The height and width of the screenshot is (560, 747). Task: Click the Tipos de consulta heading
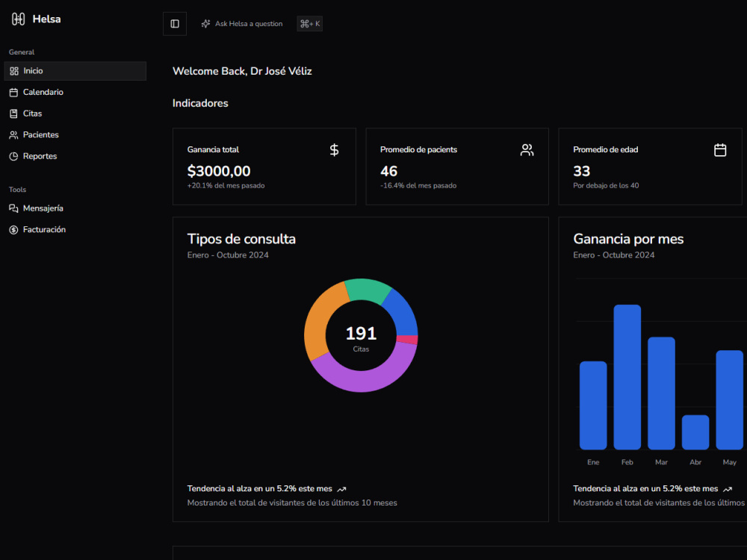tap(241, 239)
